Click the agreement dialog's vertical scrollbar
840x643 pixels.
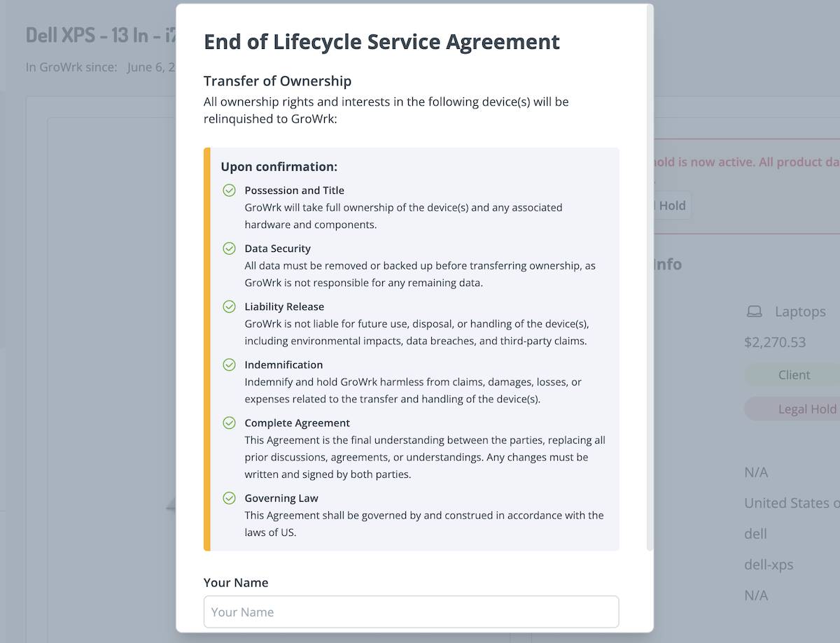click(650, 280)
